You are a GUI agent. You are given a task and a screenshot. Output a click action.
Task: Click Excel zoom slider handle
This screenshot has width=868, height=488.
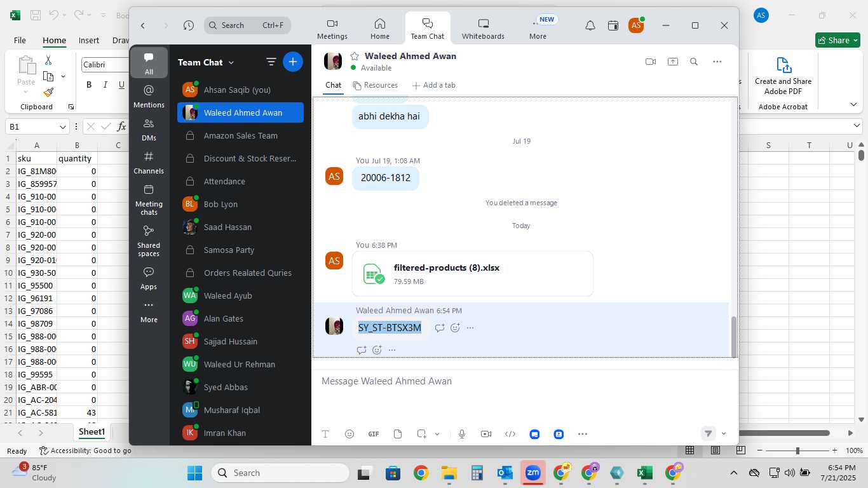(x=797, y=451)
